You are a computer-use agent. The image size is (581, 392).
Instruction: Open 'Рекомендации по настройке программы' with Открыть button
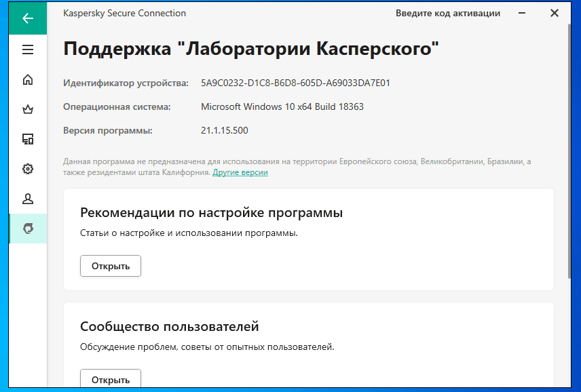point(111,266)
